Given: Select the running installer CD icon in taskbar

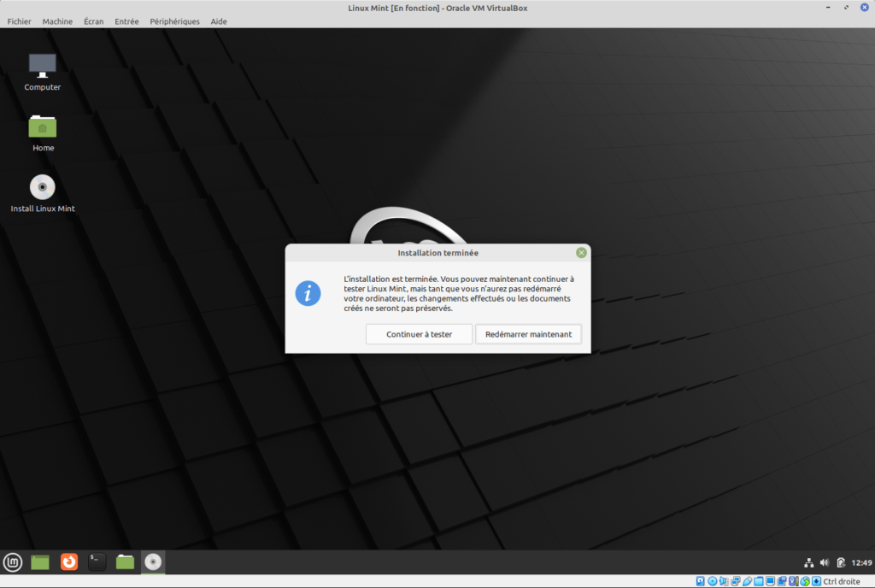Looking at the screenshot, I should point(152,562).
